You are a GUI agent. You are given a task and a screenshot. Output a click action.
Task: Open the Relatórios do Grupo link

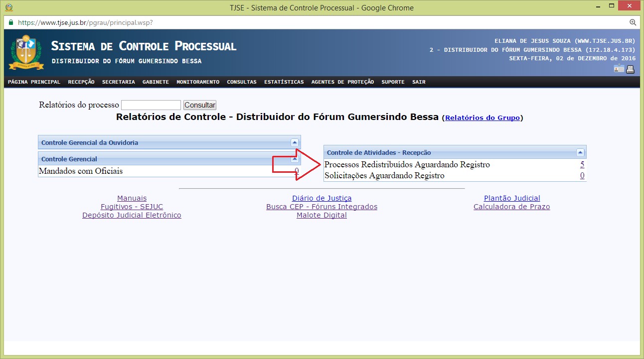coord(482,118)
